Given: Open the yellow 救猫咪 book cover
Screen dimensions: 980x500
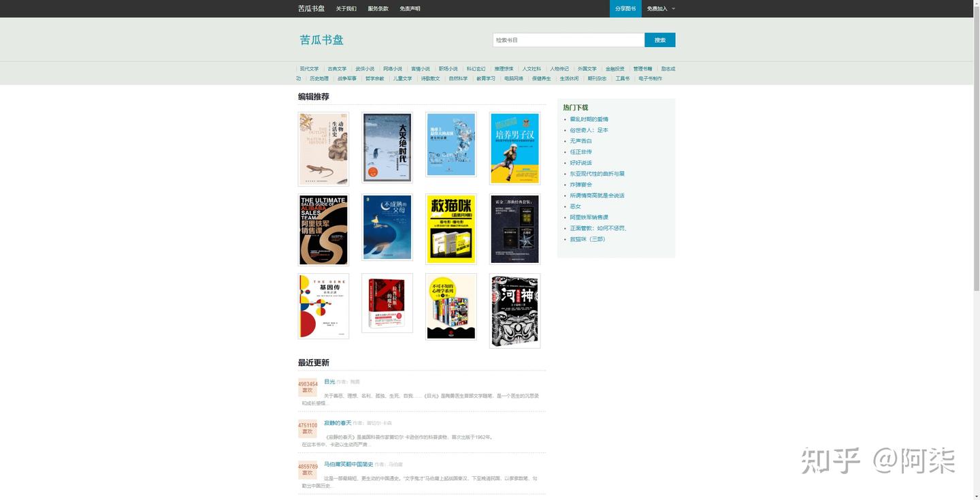Looking at the screenshot, I should [451, 229].
